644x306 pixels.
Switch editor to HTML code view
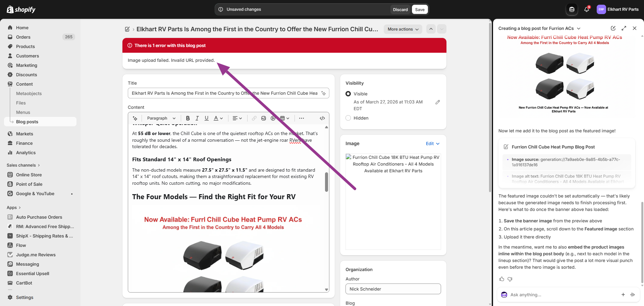(322, 118)
